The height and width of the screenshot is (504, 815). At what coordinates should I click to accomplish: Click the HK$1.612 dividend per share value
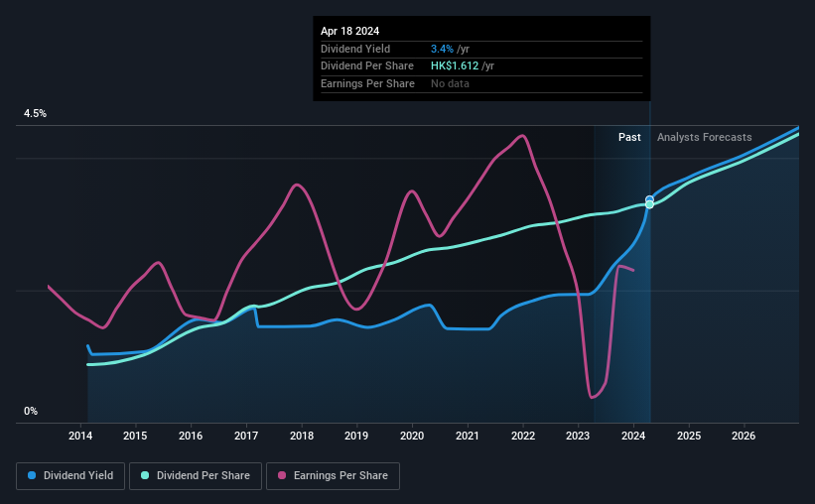(x=455, y=66)
